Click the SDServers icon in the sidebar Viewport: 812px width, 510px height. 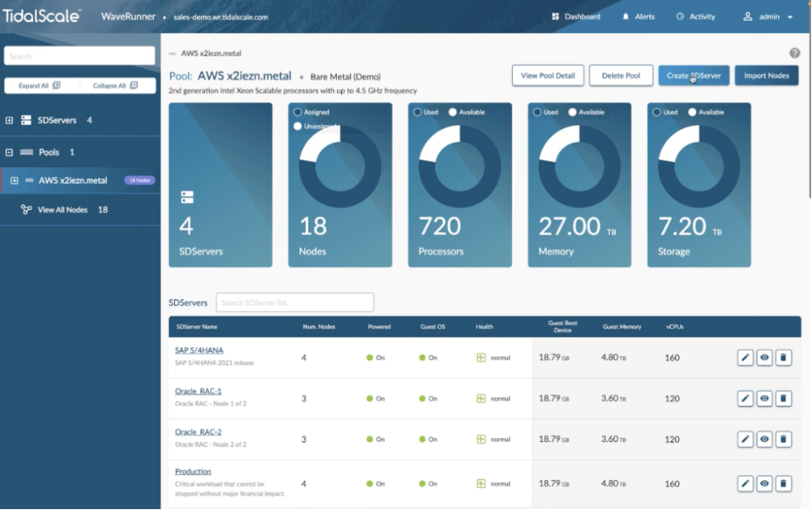[24, 119]
